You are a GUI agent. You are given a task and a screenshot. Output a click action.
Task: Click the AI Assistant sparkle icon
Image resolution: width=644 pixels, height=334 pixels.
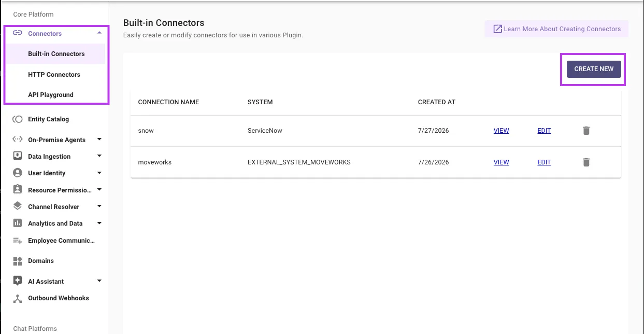18,281
